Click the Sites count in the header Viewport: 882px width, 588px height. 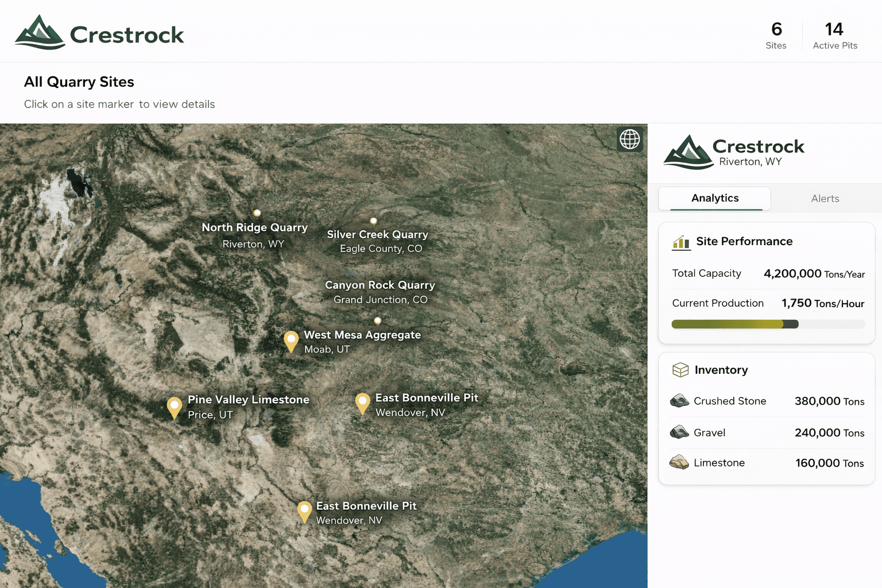tap(776, 36)
